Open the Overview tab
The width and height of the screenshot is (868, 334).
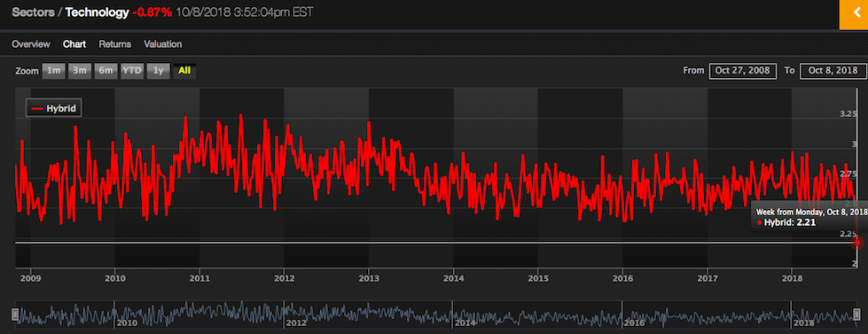click(31, 44)
